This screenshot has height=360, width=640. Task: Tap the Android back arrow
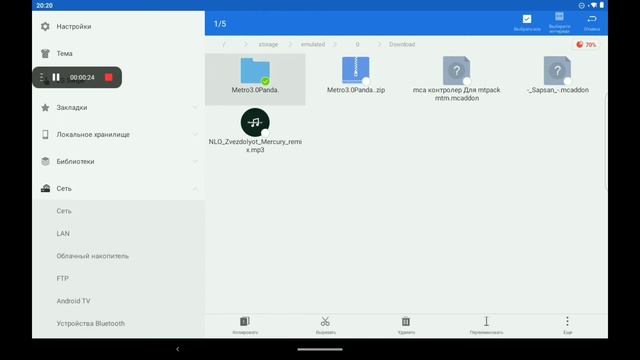[178, 349]
